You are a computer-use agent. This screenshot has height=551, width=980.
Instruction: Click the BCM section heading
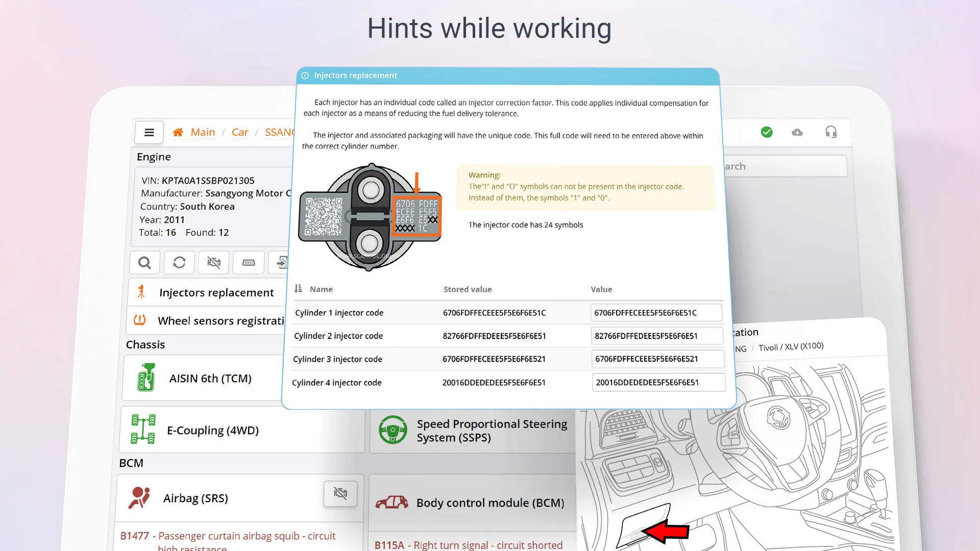click(x=131, y=463)
